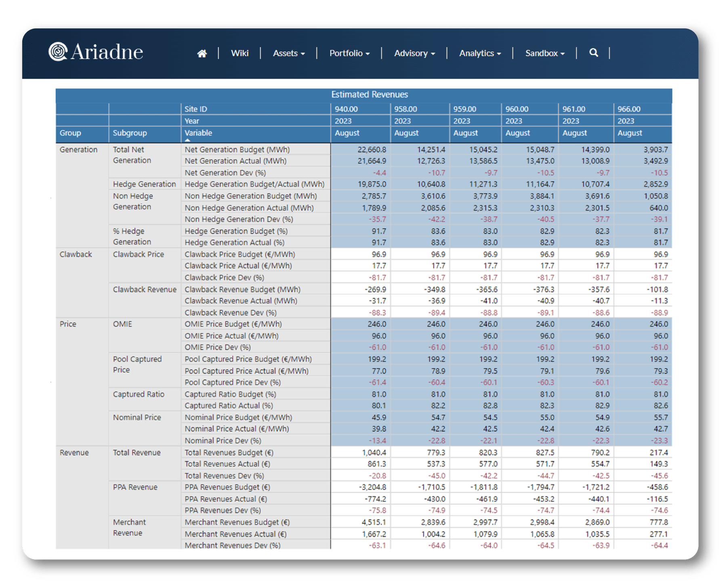Select the Wiki menu item
This screenshot has width=727, height=588.
(240, 53)
